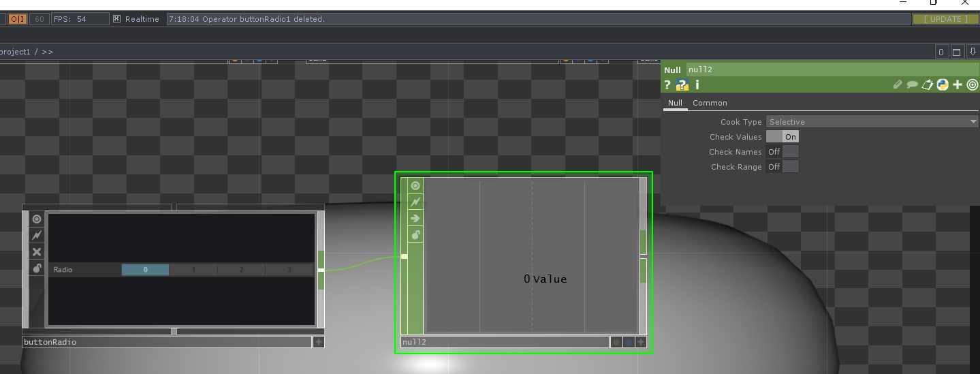Turn on Check Names toggle
The height and width of the screenshot is (374, 980).
(782, 152)
